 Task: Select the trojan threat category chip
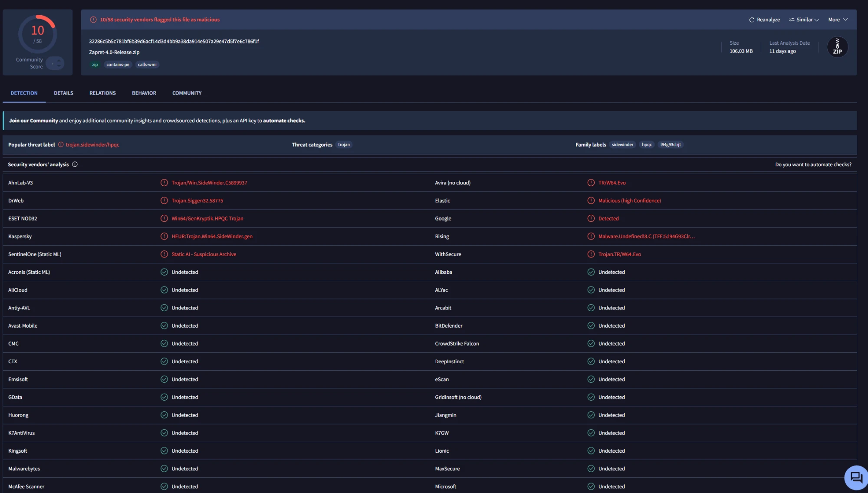[344, 145]
